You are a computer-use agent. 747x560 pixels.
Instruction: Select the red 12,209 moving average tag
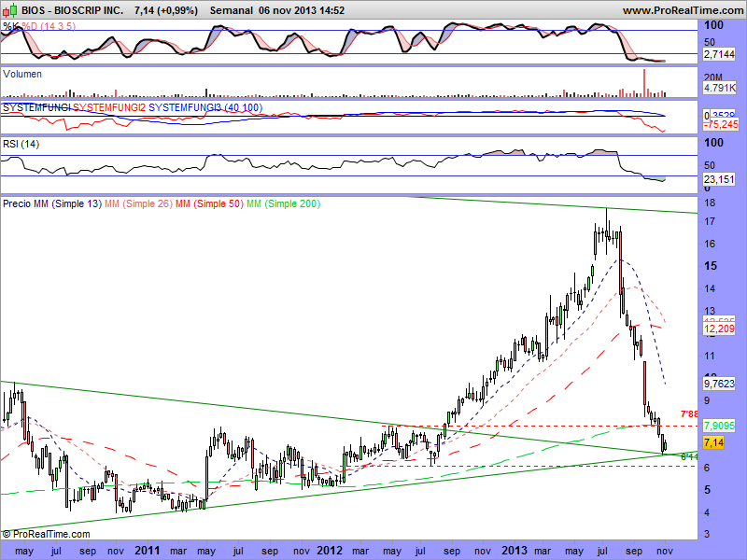click(x=719, y=329)
